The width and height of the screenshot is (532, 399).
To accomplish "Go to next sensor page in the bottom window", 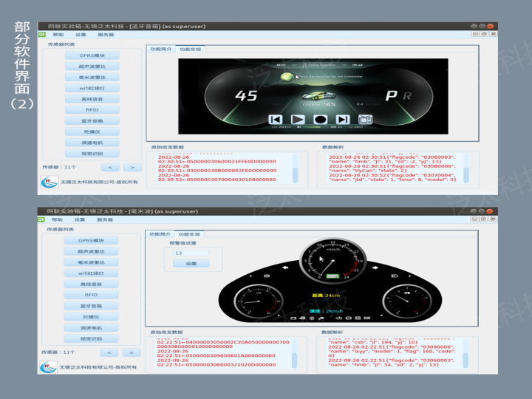I will pos(131,353).
